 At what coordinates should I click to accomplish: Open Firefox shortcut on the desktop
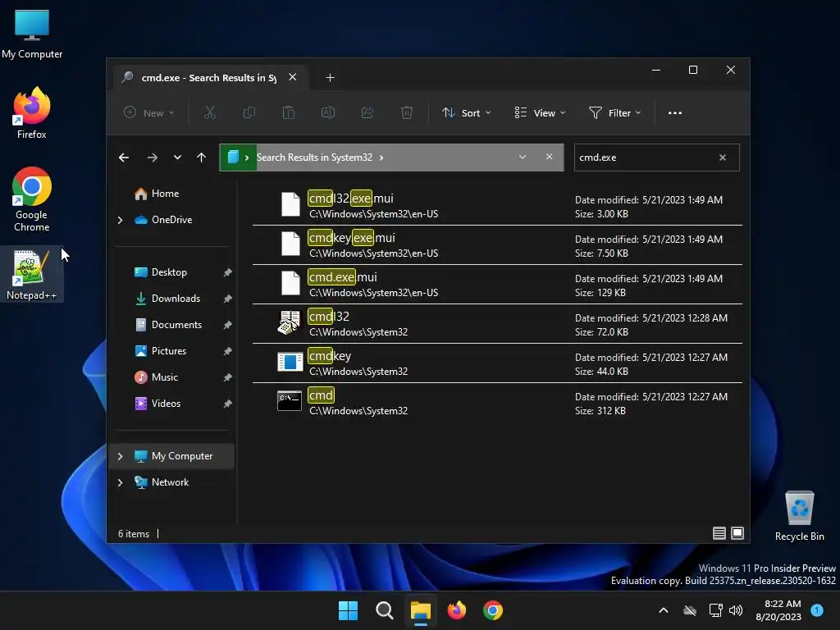(32, 113)
